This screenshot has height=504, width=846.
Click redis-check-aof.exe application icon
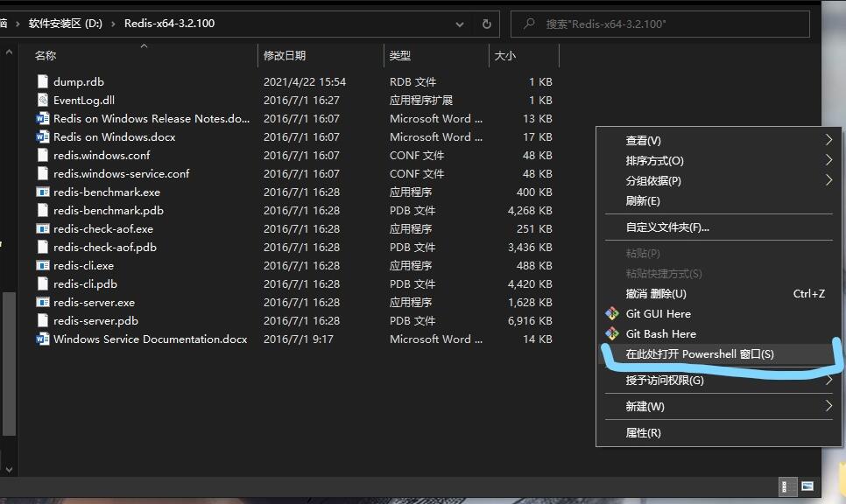[43, 228]
